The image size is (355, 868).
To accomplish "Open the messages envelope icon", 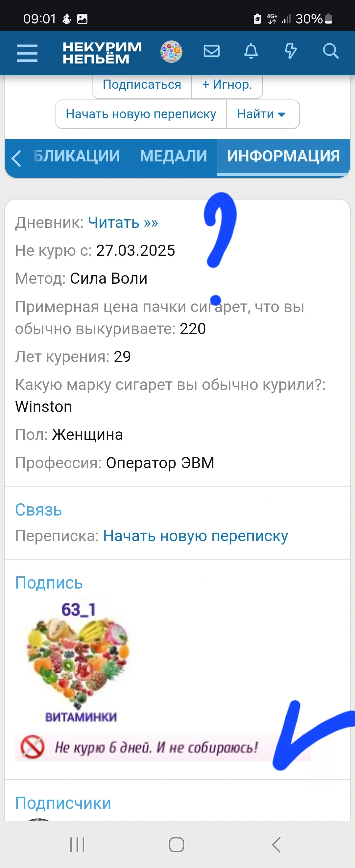I will pyautogui.click(x=211, y=51).
